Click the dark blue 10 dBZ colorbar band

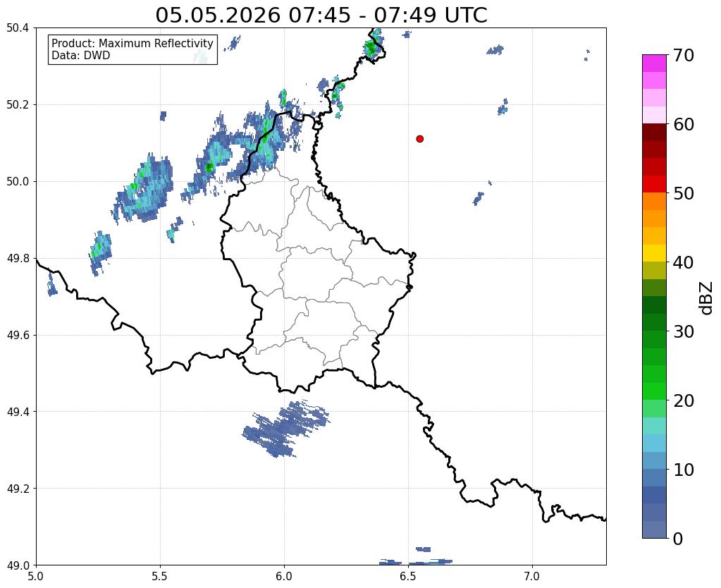point(654,477)
